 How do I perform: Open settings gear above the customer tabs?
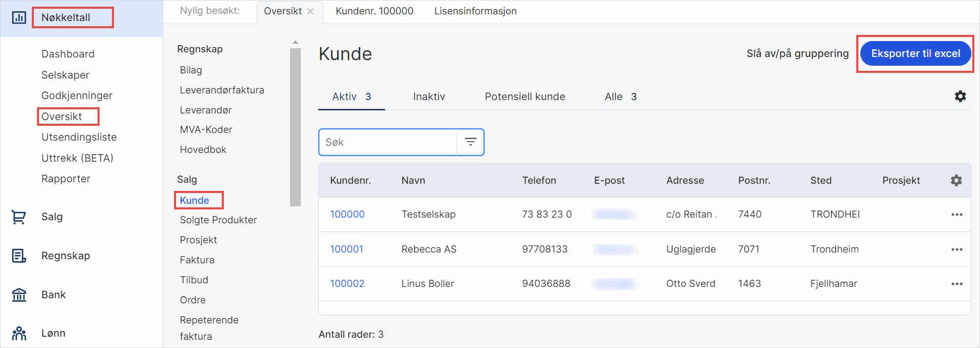click(x=960, y=96)
